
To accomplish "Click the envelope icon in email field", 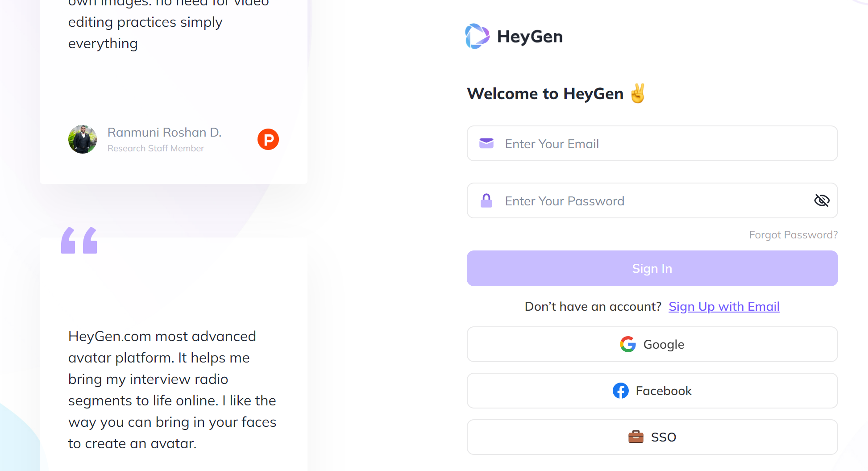I will coord(486,143).
